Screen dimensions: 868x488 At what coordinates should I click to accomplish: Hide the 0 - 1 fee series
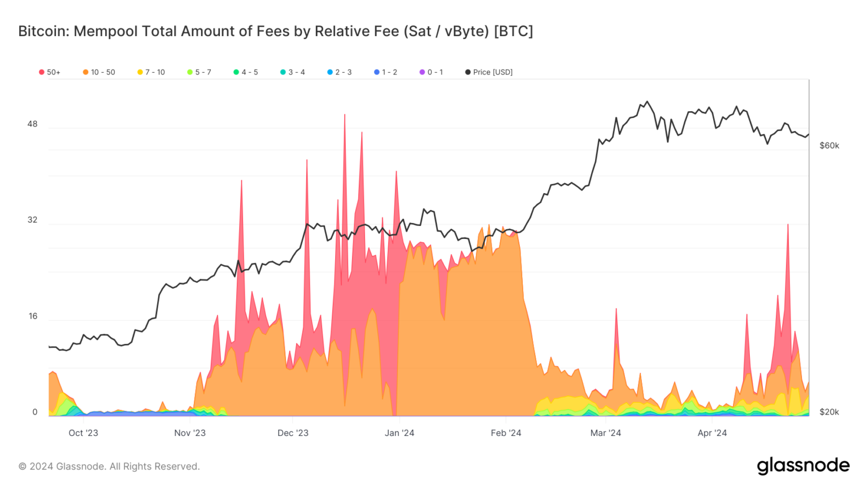pos(431,72)
